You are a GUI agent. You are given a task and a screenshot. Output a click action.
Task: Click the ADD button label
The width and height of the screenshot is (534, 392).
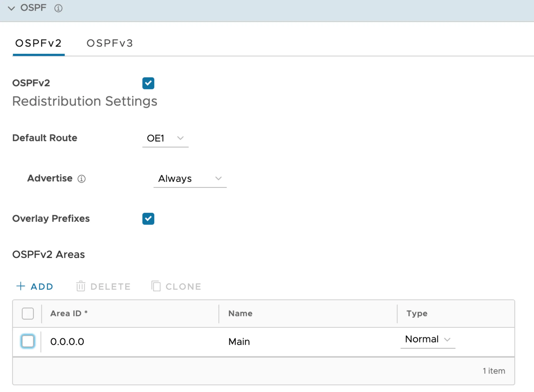point(42,287)
